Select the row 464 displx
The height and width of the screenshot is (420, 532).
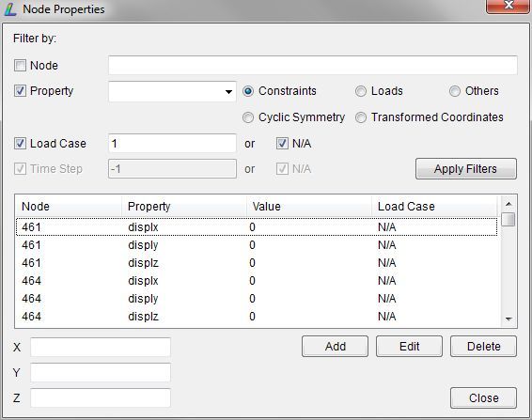(257, 281)
